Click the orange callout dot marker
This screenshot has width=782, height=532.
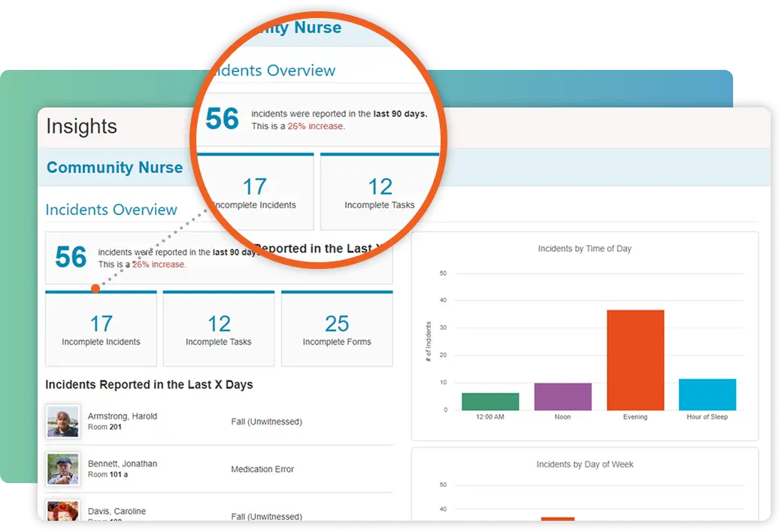95,289
